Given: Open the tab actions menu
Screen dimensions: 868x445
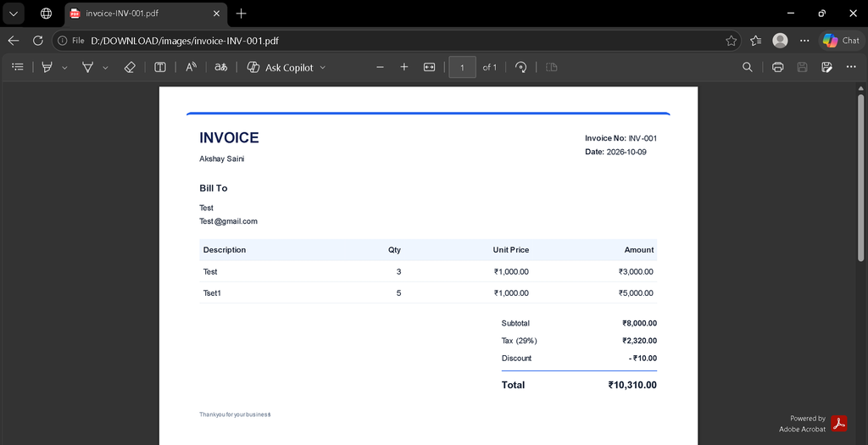Looking at the screenshot, I should click(x=14, y=14).
